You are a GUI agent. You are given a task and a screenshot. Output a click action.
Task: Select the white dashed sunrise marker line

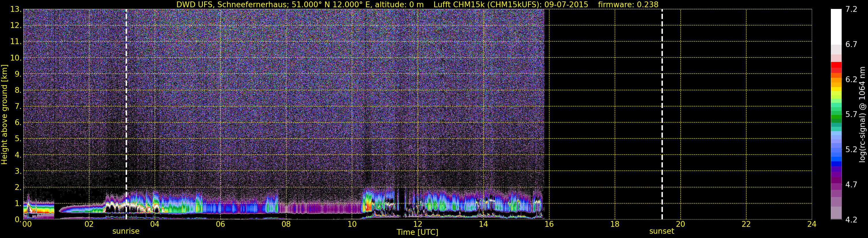[126, 114]
